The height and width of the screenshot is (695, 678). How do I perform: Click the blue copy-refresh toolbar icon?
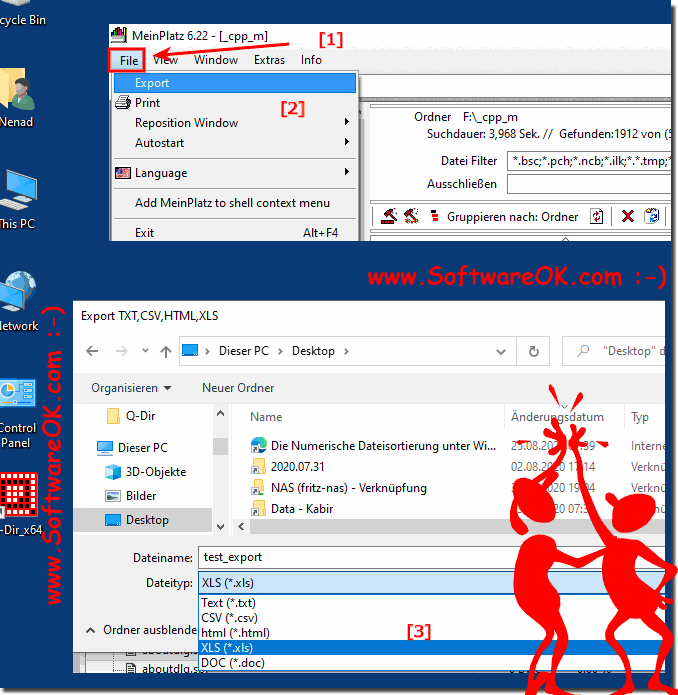pos(651,216)
